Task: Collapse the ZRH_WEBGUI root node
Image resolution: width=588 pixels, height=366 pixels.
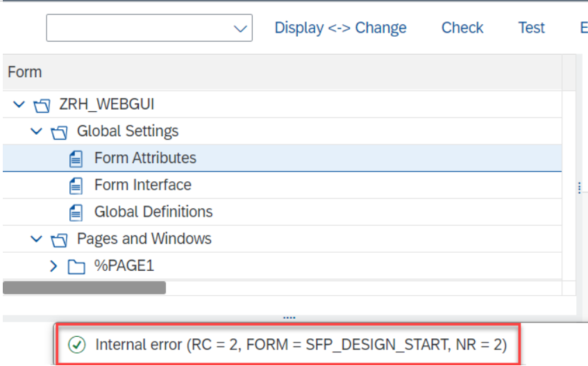Action: click(19, 104)
